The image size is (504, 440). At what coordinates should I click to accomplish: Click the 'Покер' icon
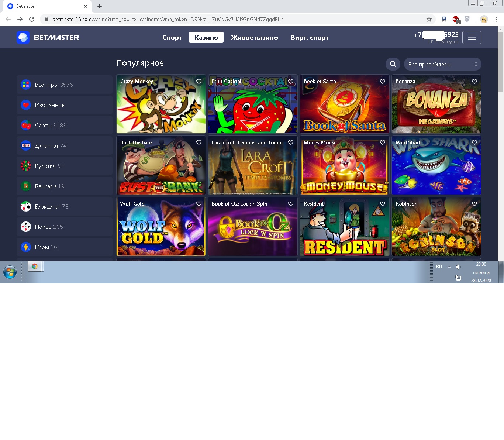[26, 227]
